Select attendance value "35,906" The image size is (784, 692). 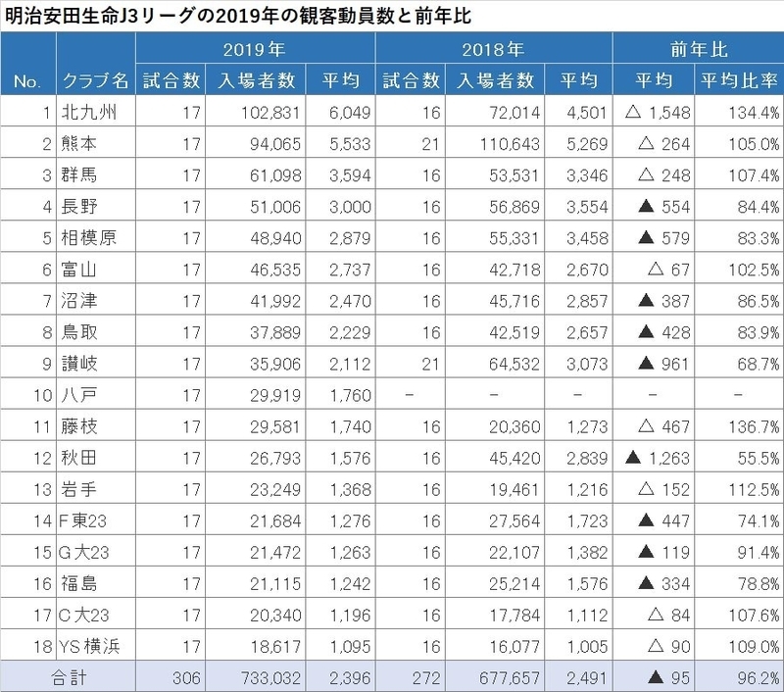click(275, 364)
